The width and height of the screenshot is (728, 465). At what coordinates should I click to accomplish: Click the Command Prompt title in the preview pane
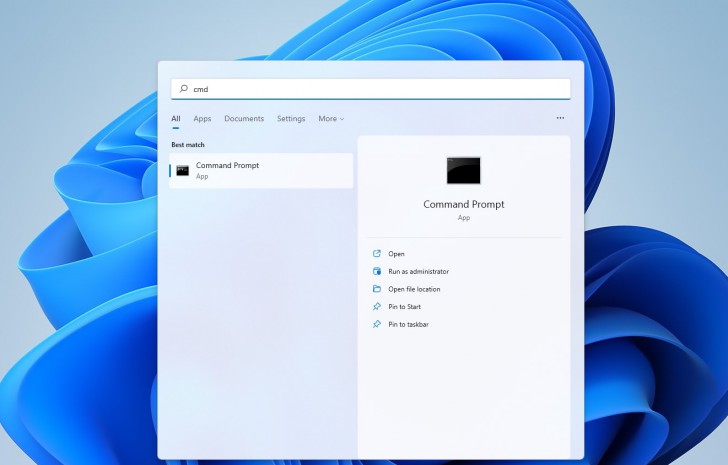click(463, 204)
